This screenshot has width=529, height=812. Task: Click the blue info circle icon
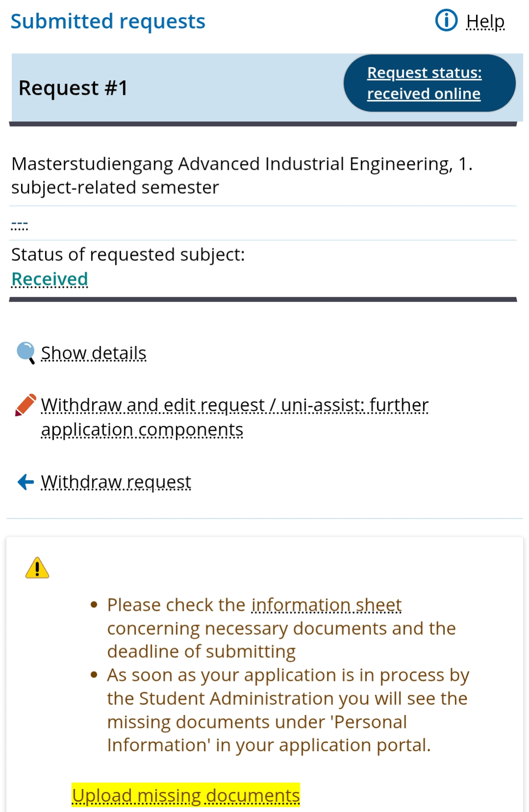446,21
